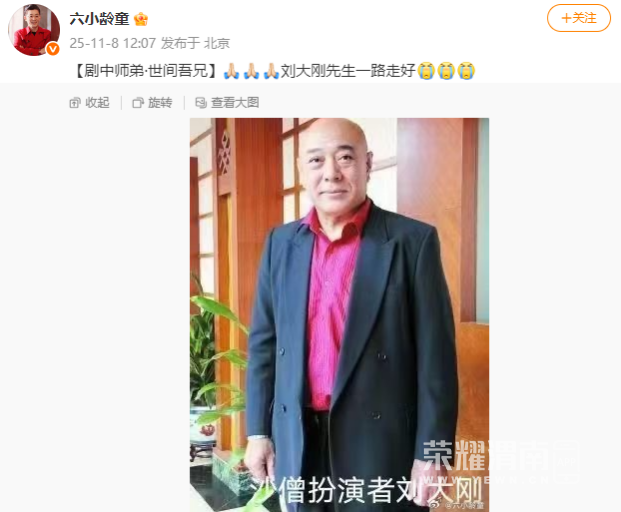Open 六小龄童's profile avatar
This screenshot has width=621, height=512.
click(x=34, y=30)
